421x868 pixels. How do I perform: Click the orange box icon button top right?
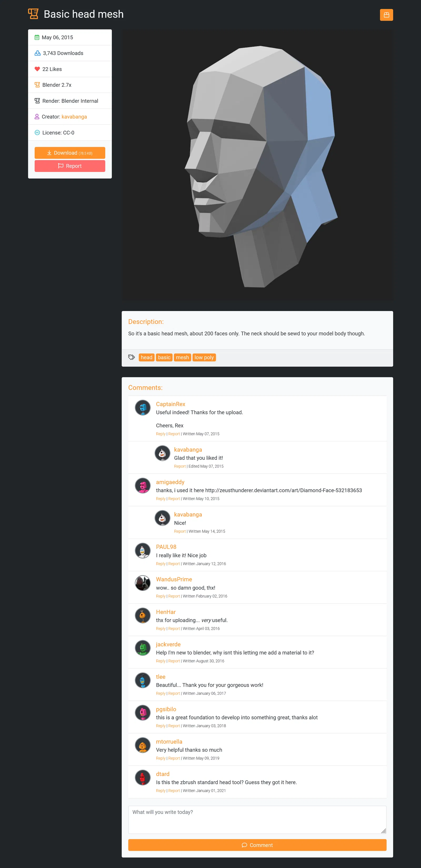pos(386,15)
